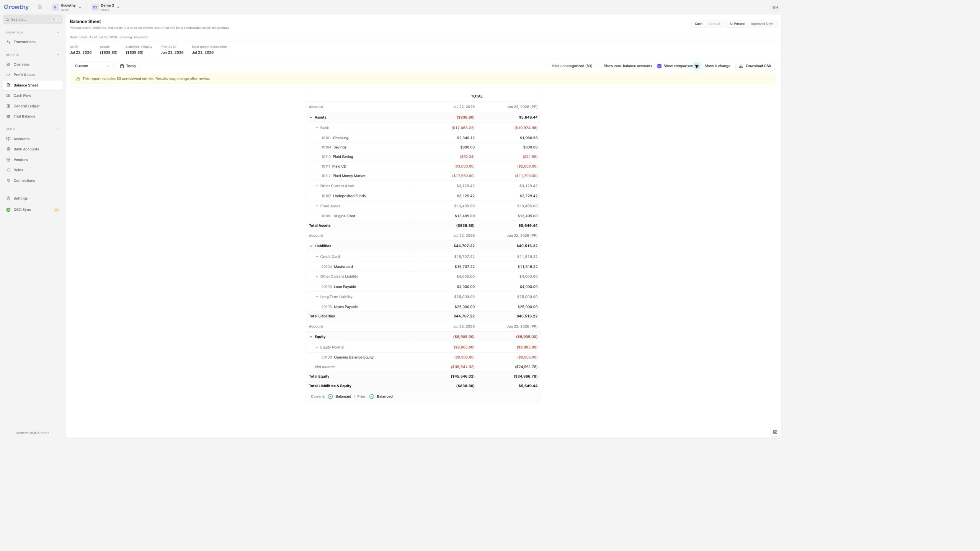Click the General Ledger sidebar icon

tap(8, 106)
